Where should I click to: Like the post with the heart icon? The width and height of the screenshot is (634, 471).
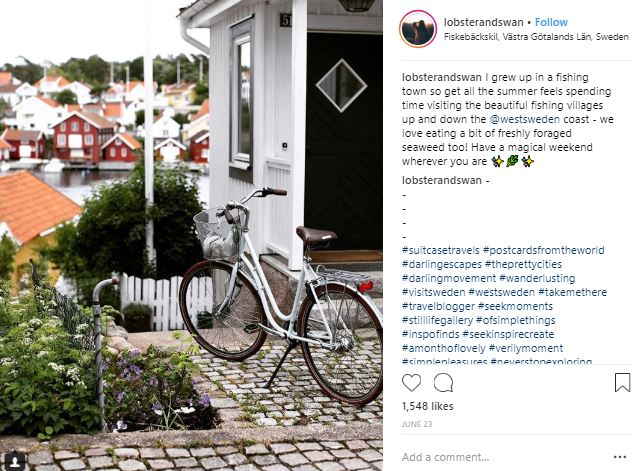[x=411, y=382]
